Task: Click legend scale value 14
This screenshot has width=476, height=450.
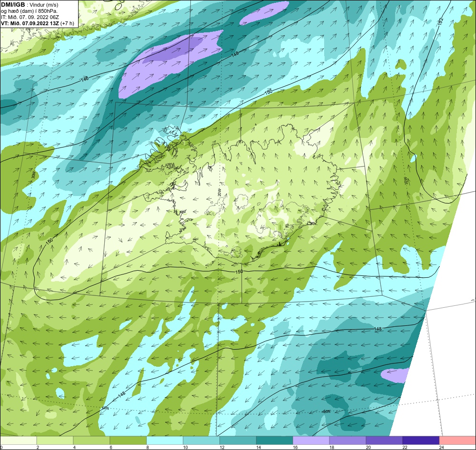Action: (x=258, y=447)
